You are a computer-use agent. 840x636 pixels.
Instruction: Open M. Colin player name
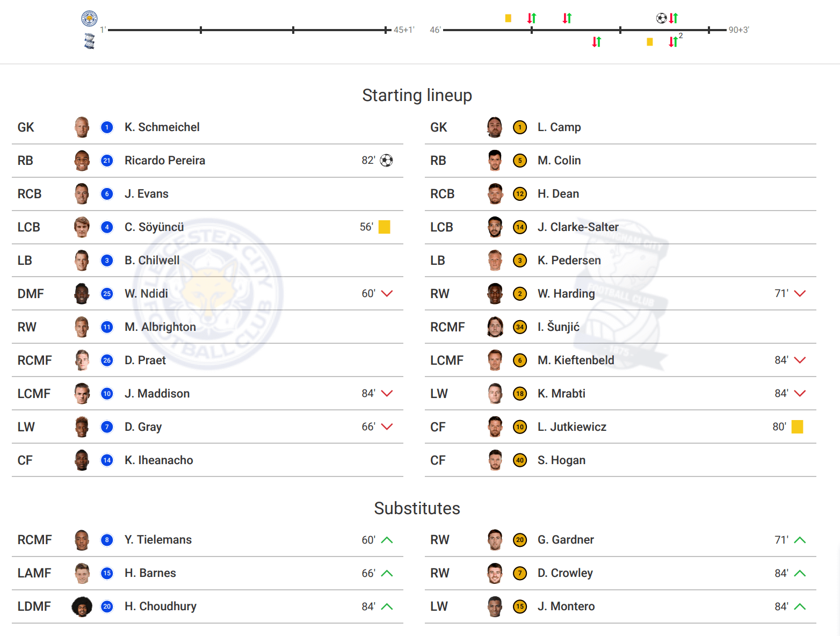[559, 160]
